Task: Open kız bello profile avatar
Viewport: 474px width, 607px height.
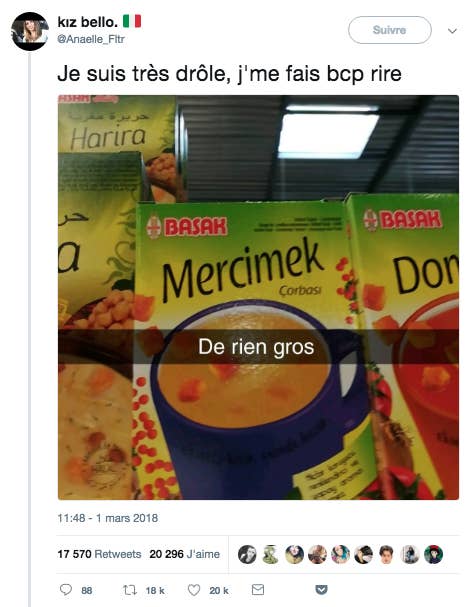Action: (30, 31)
